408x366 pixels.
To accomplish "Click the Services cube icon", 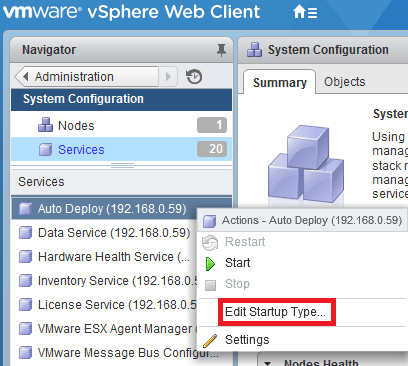I will (45, 150).
